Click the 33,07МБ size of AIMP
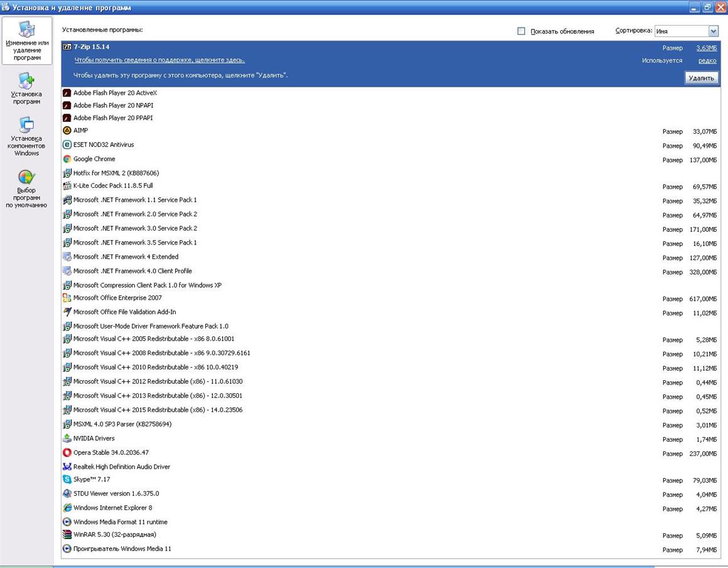 705,132
